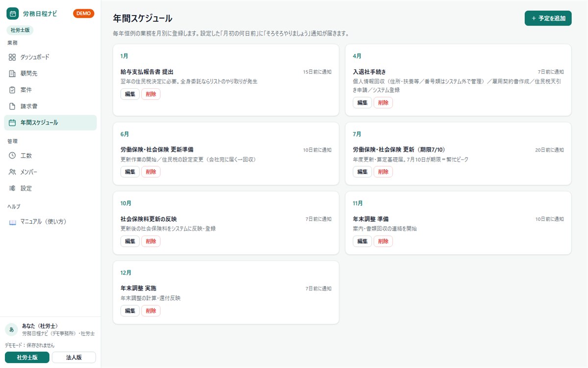Viewport: 588px width, 368px height.
Task: Click the 7月 month label
Action: [x=357, y=134]
